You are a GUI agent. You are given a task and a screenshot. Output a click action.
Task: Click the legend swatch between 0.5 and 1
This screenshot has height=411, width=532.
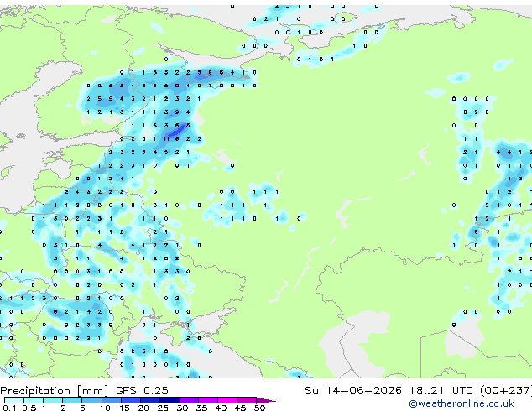34,400
